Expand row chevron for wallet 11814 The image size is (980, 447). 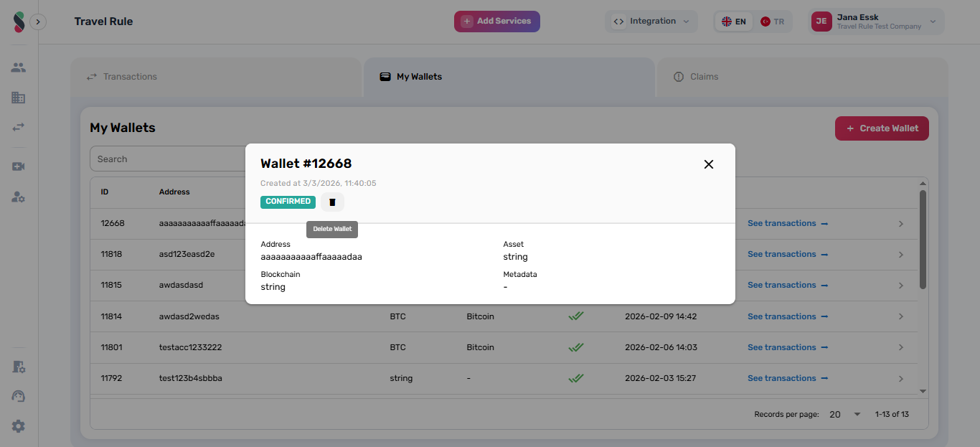[x=901, y=316]
